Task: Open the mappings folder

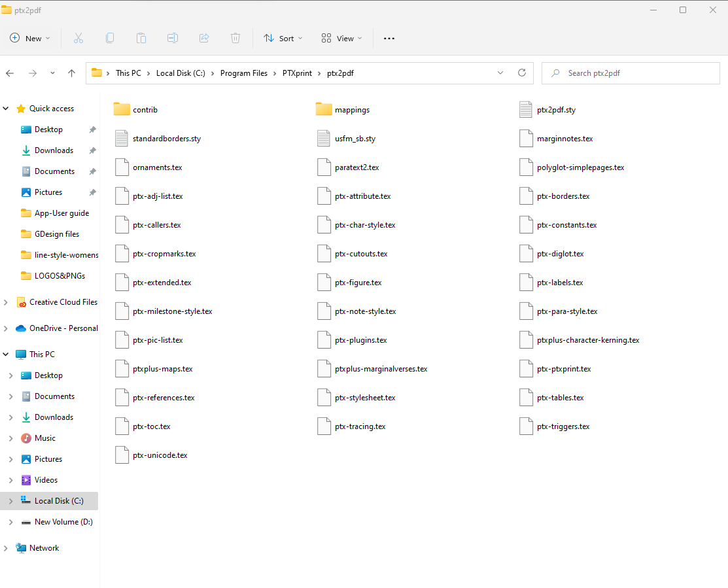Action: pos(353,109)
